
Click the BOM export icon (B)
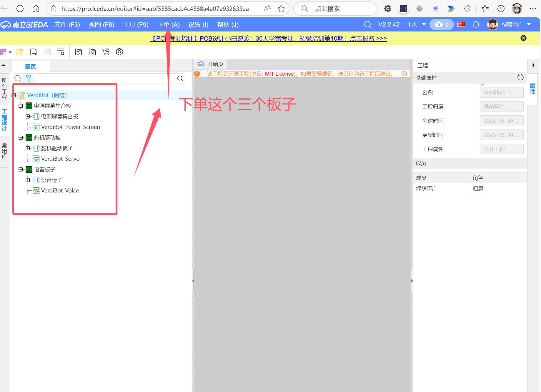78,52
